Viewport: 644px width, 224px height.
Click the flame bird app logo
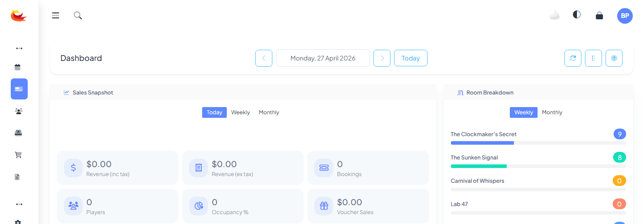tap(19, 16)
